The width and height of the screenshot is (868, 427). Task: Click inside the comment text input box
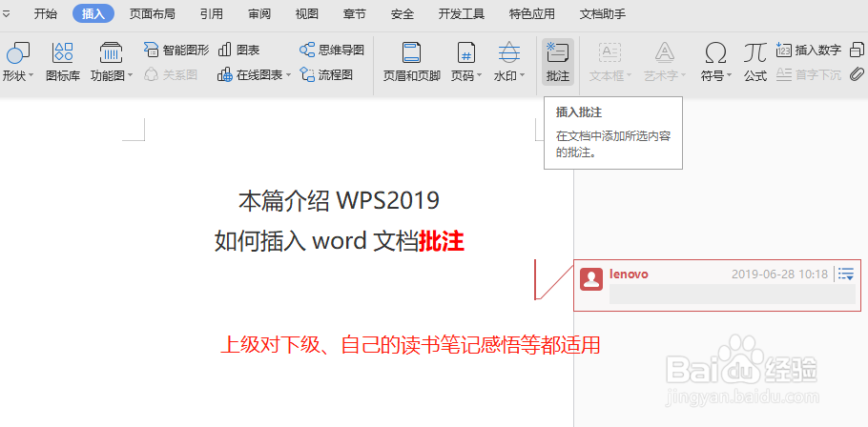click(x=733, y=295)
